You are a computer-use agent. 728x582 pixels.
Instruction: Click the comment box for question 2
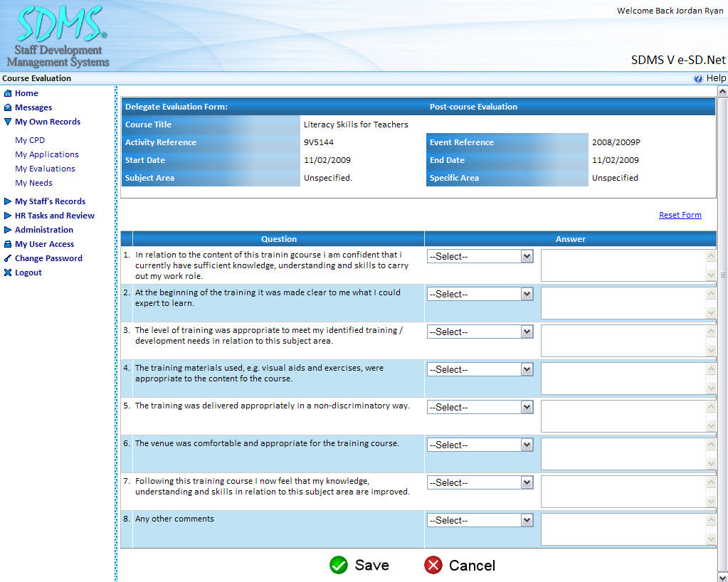click(623, 303)
